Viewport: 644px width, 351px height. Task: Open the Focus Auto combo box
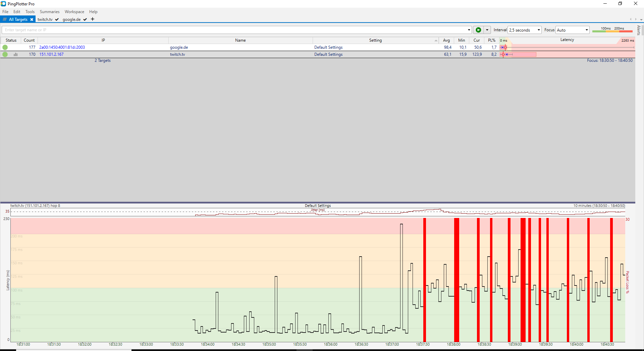point(573,30)
